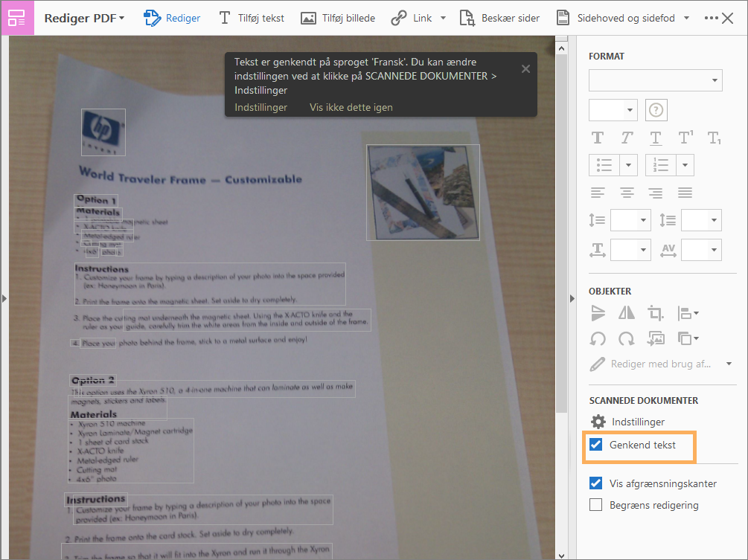Click the replace image icon
The height and width of the screenshot is (560, 748).
(x=656, y=338)
